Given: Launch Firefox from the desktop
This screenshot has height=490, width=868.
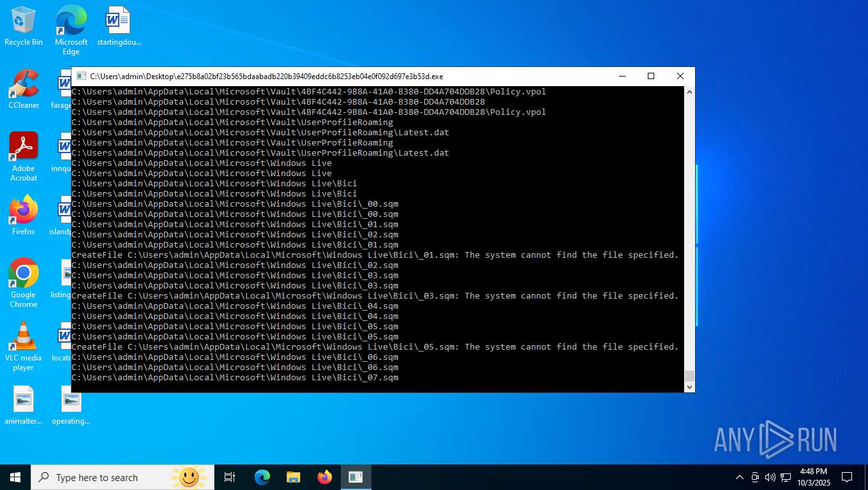Looking at the screenshot, I should pos(24,216).
